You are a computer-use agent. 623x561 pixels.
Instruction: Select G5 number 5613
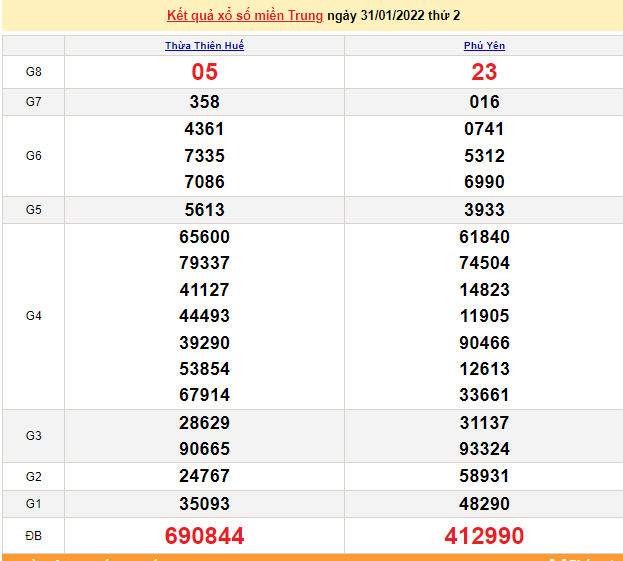point(204,210)
